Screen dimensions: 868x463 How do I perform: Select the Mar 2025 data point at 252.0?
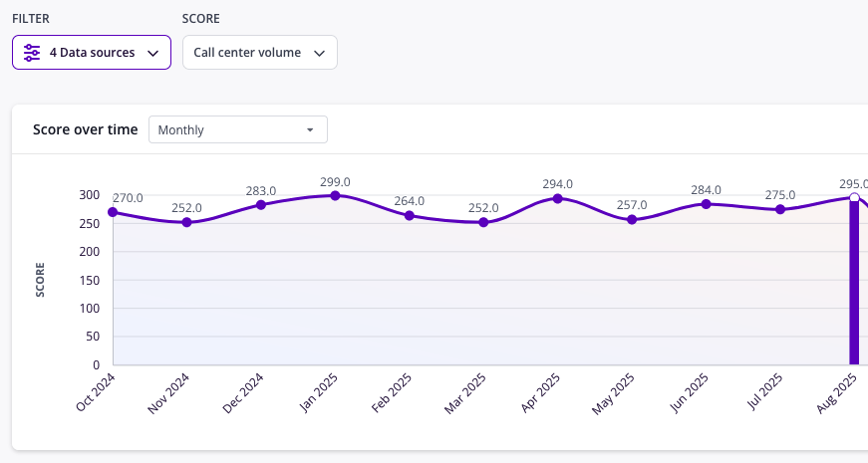tap(483, 222)
